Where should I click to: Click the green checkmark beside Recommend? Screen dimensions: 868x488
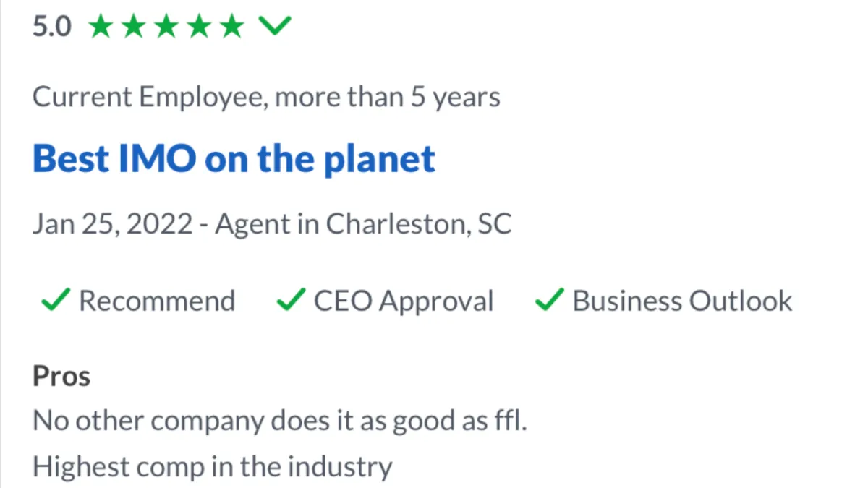(x=56, y=300)
